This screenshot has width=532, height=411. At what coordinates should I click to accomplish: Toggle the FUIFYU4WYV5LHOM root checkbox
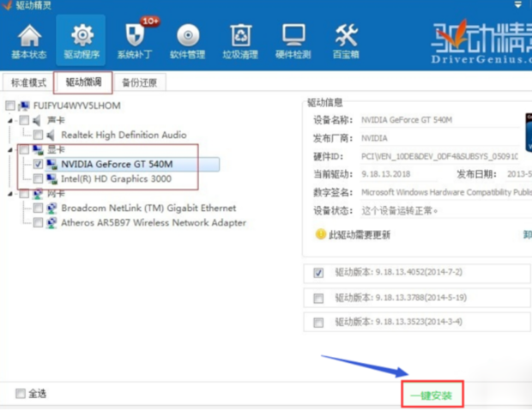tap(10, 106)
